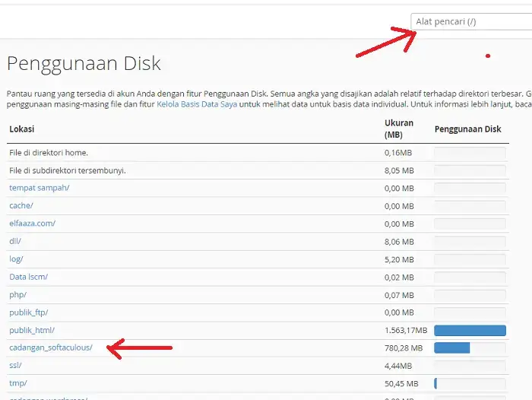The width and height of the screenshot is (532, 400).
Task: Open the ssl/ directory link
Action: [x=15, y=365]
